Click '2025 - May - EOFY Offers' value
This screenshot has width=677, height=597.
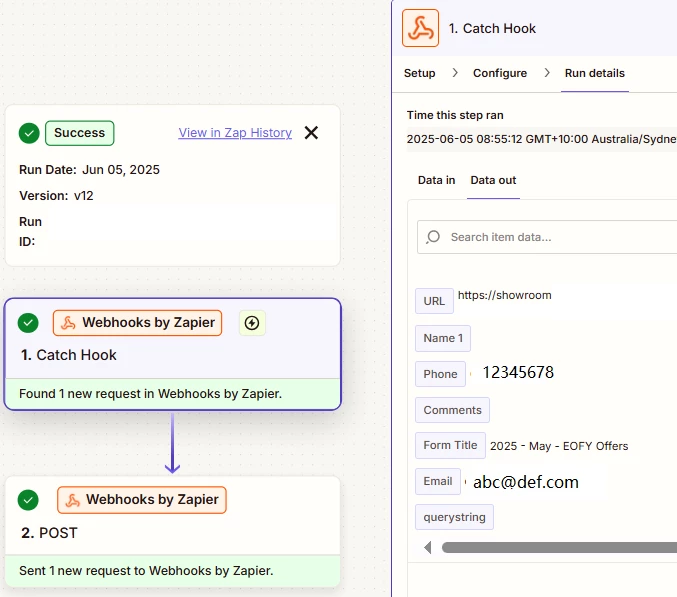pyautogui.click(x=559, y=446)
